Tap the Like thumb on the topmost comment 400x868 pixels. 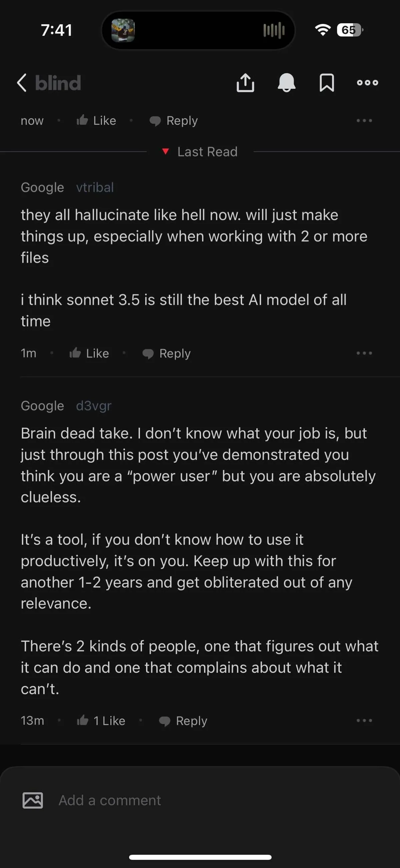tap(96, 121)
